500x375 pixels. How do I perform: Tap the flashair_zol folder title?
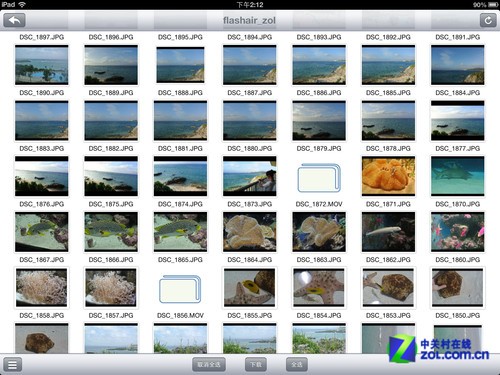[249, 21]
